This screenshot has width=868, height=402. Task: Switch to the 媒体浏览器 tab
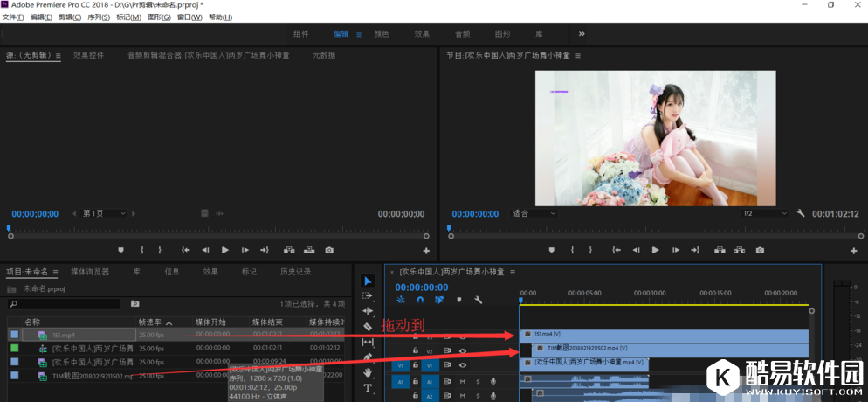pyautogui.click(x=91, y=272)
